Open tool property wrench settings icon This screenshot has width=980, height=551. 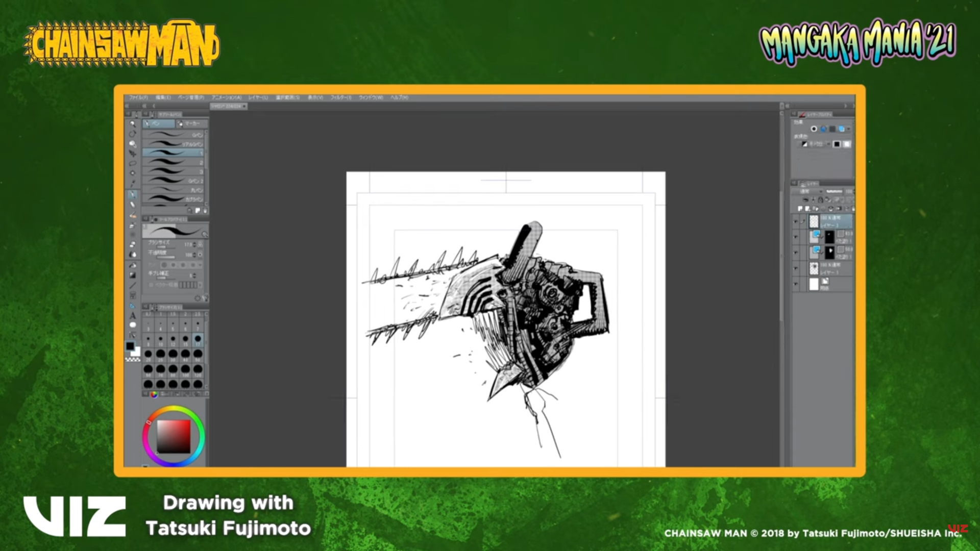pos(205,297)
